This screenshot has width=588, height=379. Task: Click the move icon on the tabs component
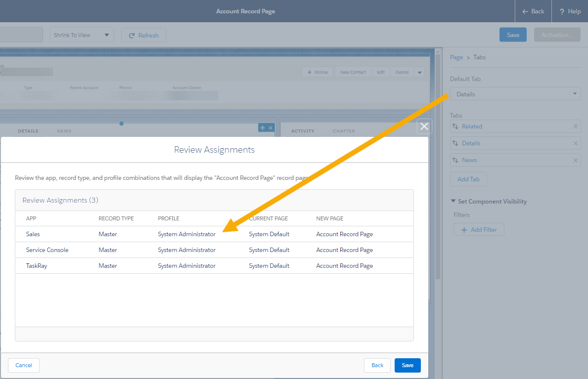[262, 128]
